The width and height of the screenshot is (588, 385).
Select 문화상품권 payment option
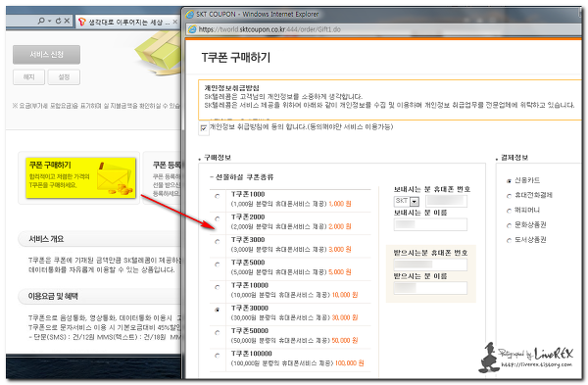point(509,225)
